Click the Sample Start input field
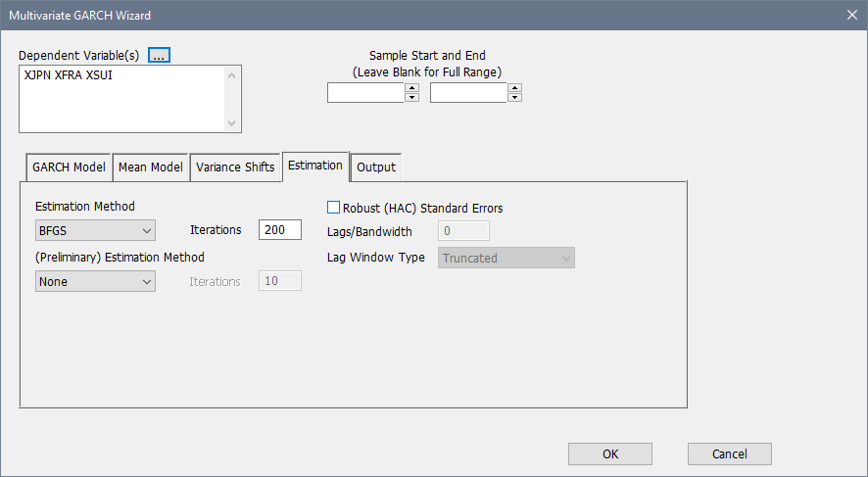Viewport: 868px width, 477px height. tap(365, 92)
